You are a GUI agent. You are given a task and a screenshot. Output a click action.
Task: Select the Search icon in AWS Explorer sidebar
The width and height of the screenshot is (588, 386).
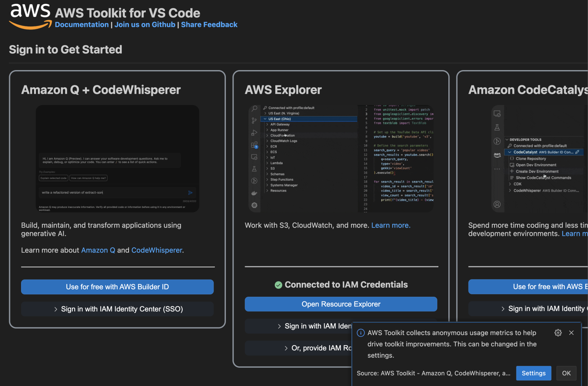tap(254, 109)
